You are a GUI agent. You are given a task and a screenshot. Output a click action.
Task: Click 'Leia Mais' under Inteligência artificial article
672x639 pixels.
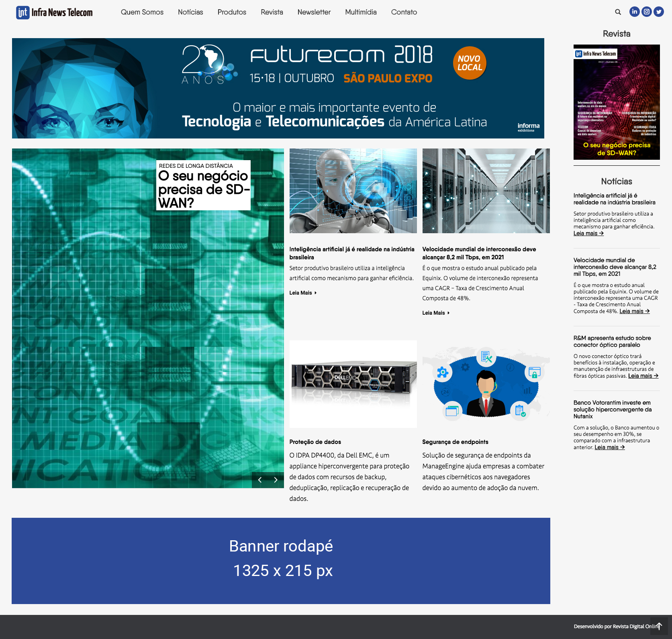pos(303,293)
